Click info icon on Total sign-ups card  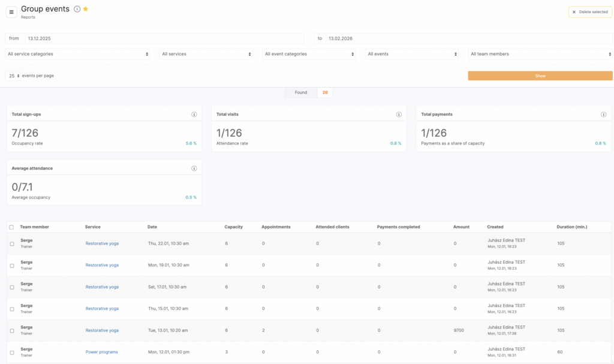[x=194, y=115]
